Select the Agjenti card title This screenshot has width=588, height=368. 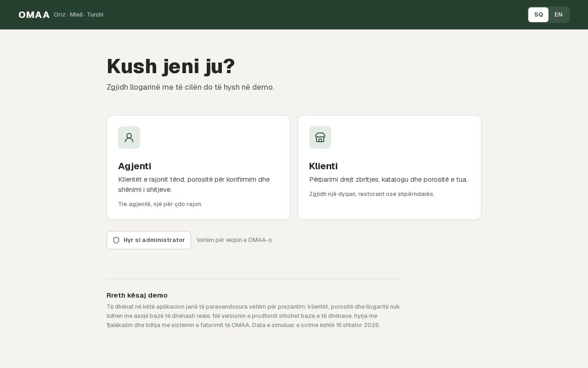[x=135, y=166]
